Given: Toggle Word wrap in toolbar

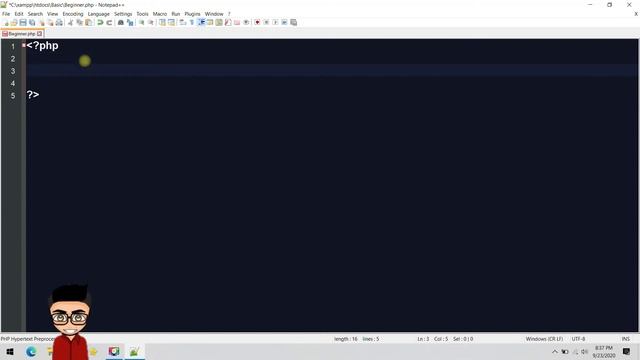Looking at the screenshot, I should 183,22.
